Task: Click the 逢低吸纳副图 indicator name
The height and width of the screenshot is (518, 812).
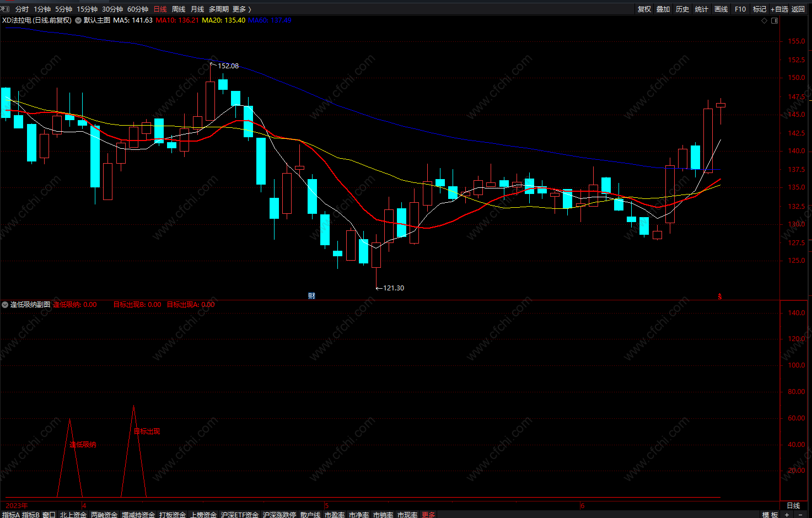Action: [30, 305]
